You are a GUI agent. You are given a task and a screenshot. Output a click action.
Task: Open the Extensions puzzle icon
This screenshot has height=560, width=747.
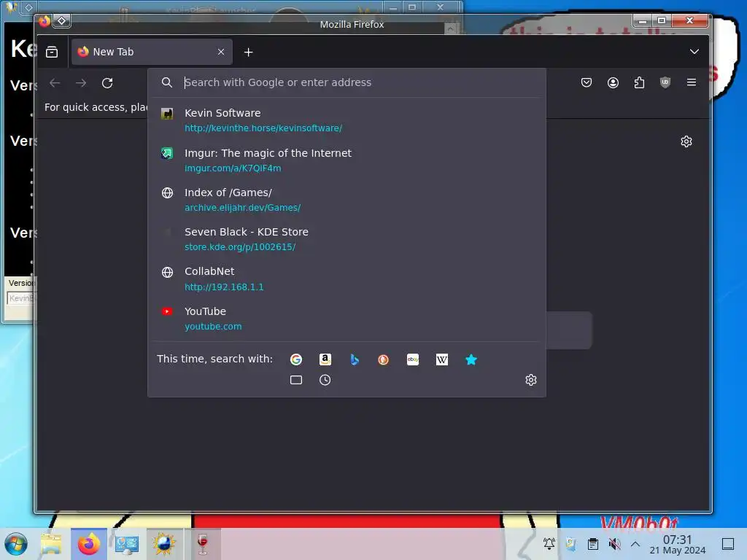pyautogui.click(x=639, y=83)
